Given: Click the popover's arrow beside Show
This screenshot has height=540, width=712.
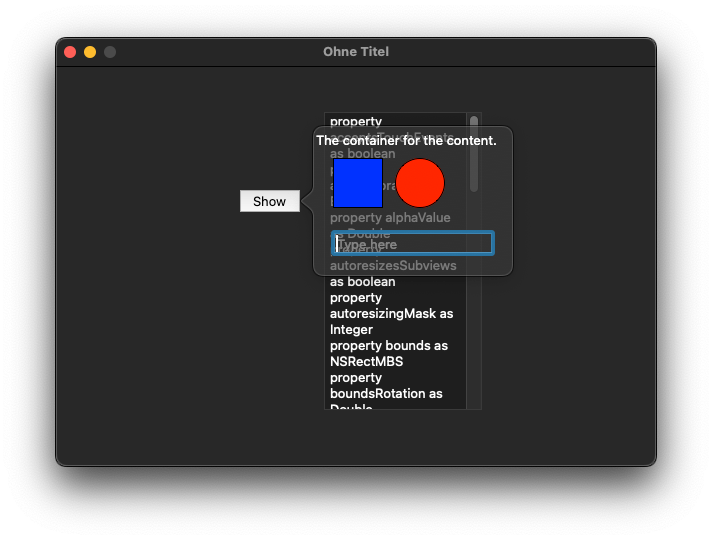Looking at the screenshot, I should tap(307, 201).
